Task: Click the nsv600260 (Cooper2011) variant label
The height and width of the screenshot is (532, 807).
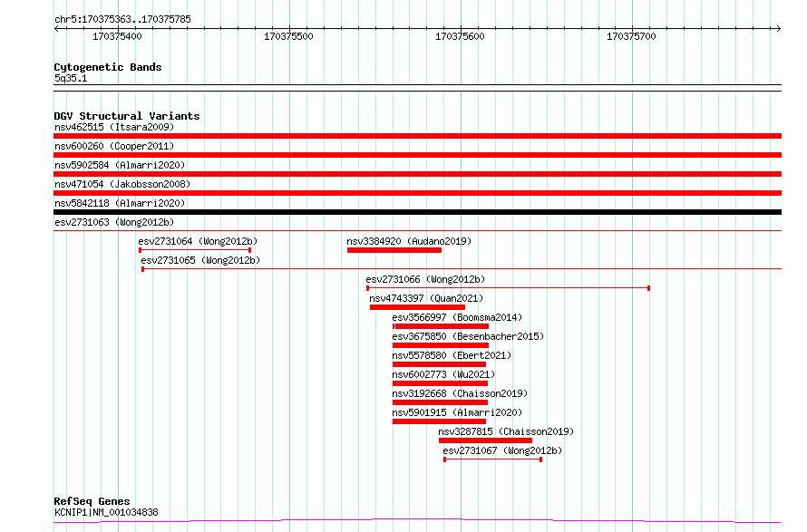Action: [114, 146]
